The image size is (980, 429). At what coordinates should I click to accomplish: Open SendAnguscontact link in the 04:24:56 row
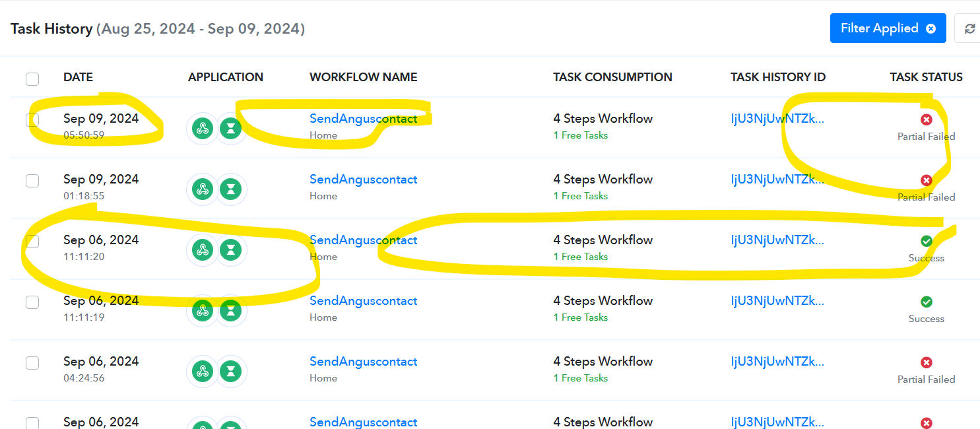click(363, 362)
